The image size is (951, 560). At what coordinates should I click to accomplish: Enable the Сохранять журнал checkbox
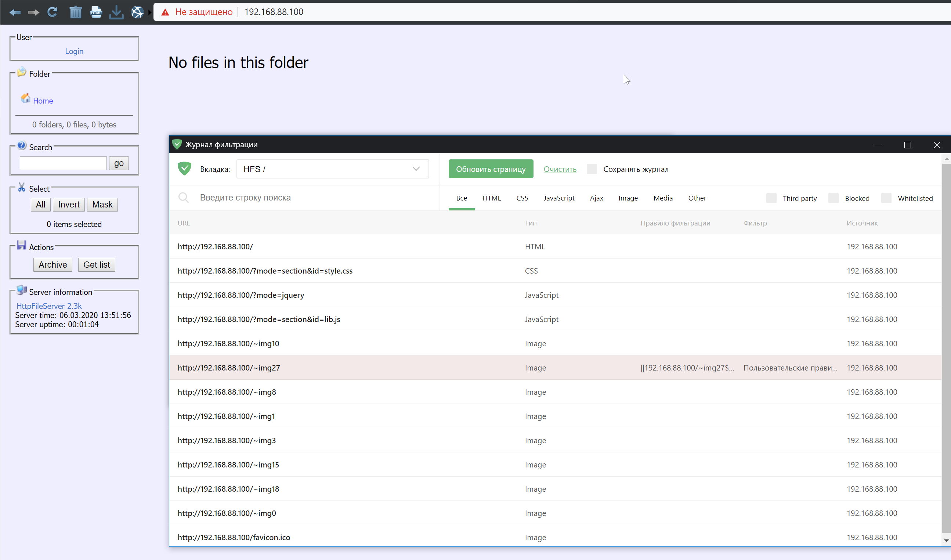(x=592, y=169)
